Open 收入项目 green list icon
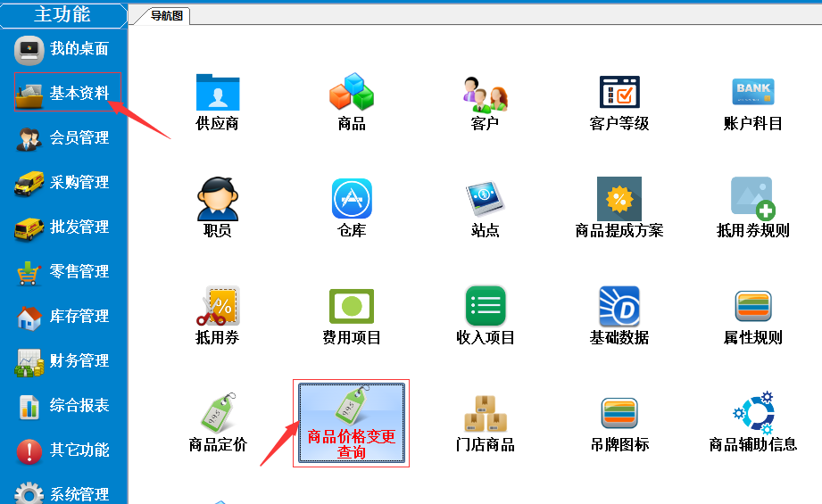This screenshot has height=504, width=822. coord(486,316)
